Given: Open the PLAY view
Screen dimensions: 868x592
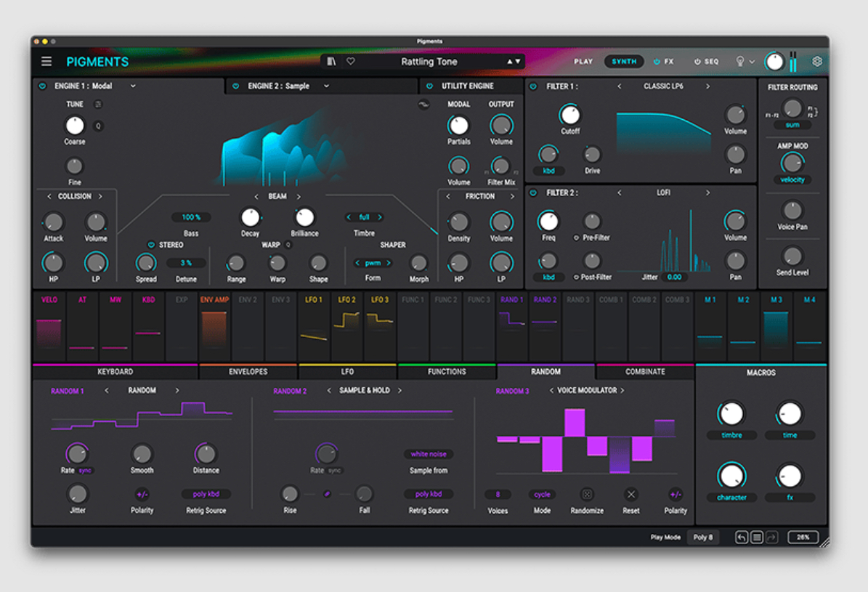Looking at the screenshot, I should pyautogui.click(x=583, y=62).
